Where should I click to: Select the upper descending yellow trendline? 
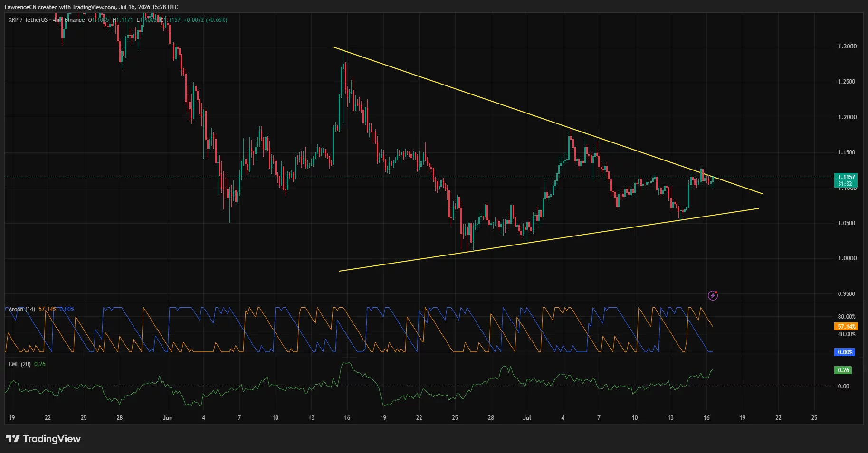point(548,121)
